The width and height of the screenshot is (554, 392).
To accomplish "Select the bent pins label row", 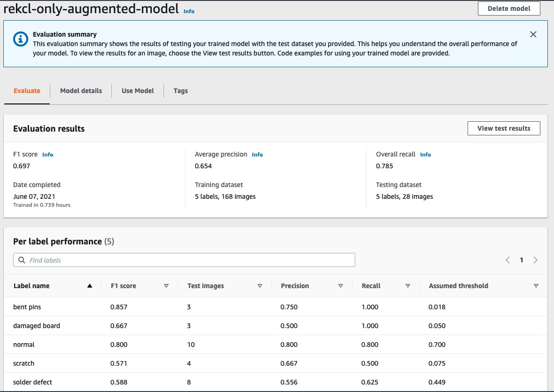I will point(275,307).
